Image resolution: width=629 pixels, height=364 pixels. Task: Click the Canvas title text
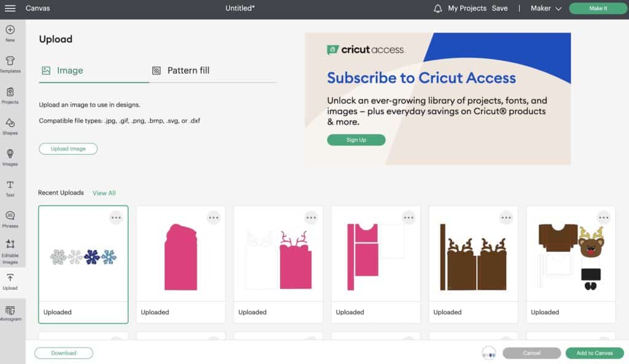[37, 8]
